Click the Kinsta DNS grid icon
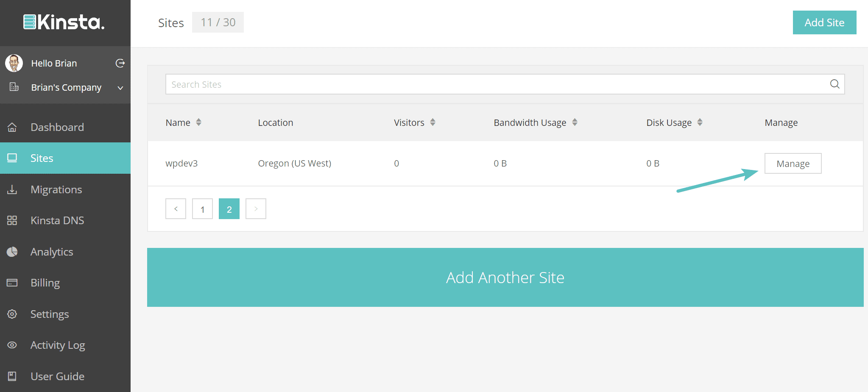Image resolution: width=868 pixels, height=392 pixels. pos(12,220)
